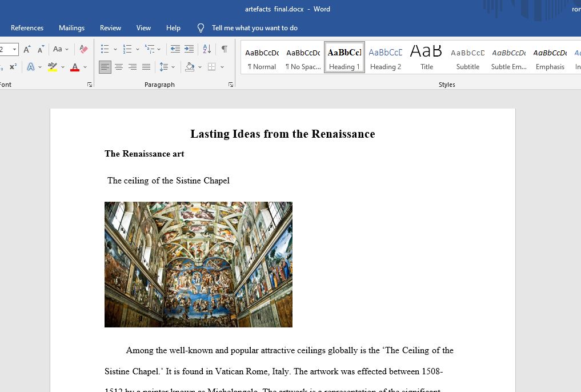The height and width of the screenshot is (392, 581).
Task: Expand Text Effects dropdown arrow
Action: pyautogui.click(x=40, y=67)
